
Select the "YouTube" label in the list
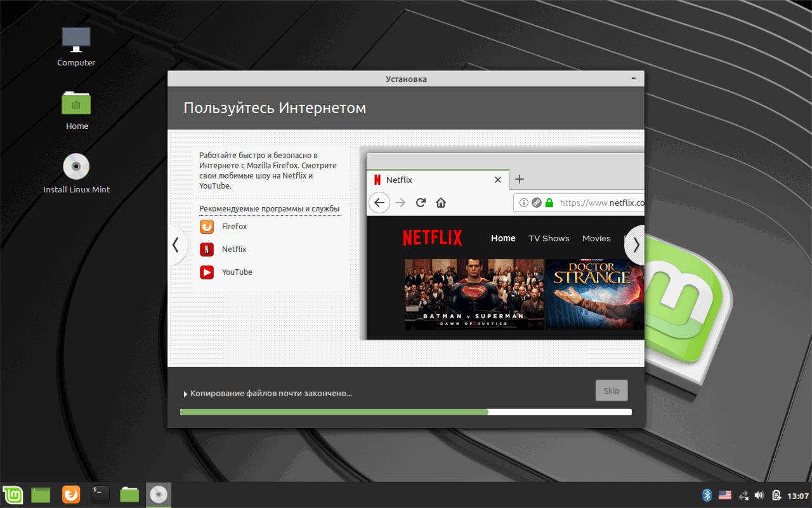pyautogui.click(x=237, y=272)
